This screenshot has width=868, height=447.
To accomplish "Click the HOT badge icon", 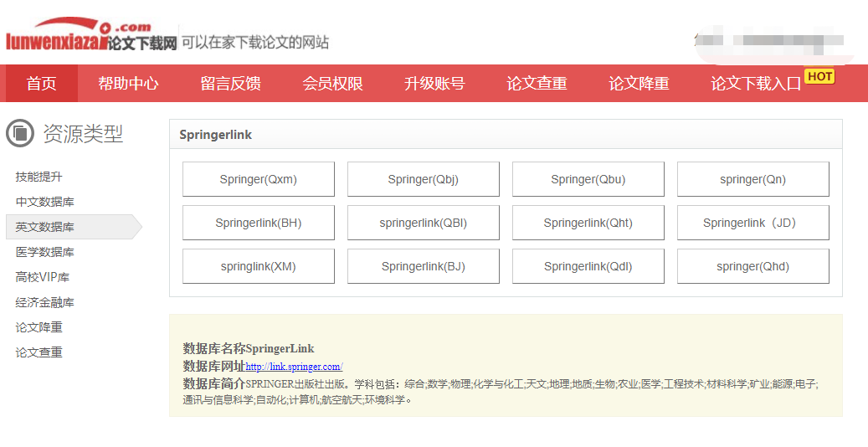I will click(819, 76).
